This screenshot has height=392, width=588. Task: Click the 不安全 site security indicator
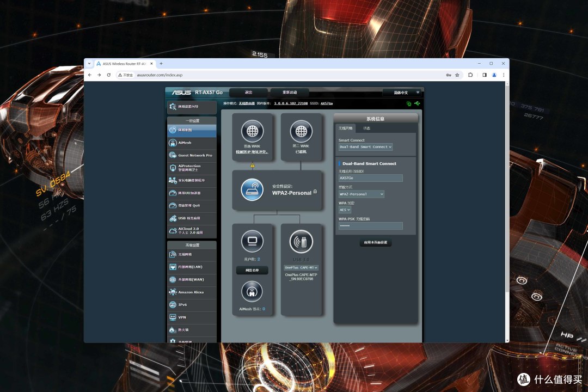[x=126, y=75]
